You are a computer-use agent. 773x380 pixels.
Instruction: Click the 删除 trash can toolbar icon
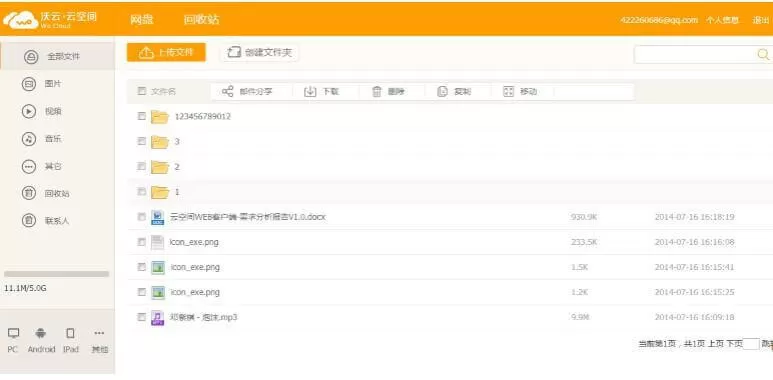point(377,91)
